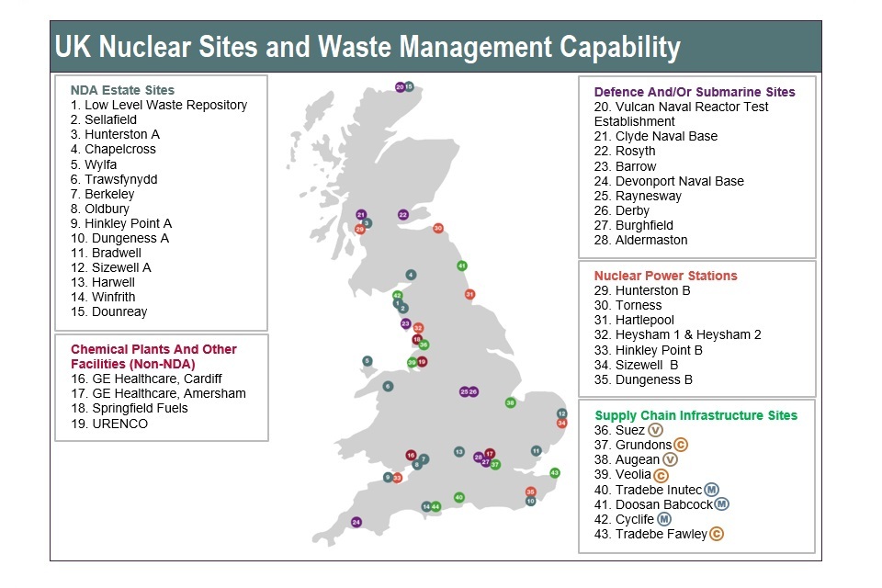Select marker 13 for Harwell
The image size is (882, 588).
459,452
